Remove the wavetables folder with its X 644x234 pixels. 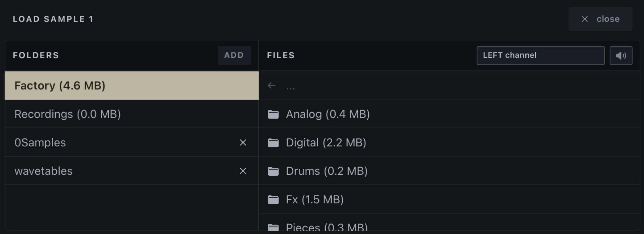click(x=243, y=171)
